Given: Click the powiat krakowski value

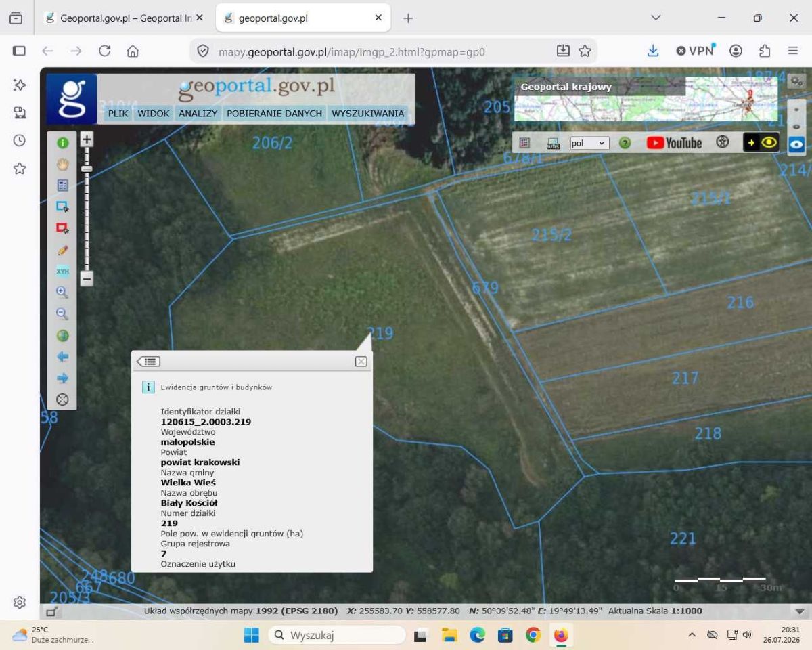Looking at the screenshot, I should (200, 462).
